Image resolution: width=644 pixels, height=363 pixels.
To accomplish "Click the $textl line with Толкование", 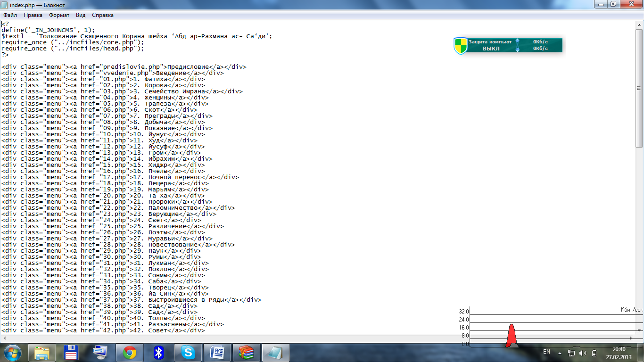I will point(137,36).
